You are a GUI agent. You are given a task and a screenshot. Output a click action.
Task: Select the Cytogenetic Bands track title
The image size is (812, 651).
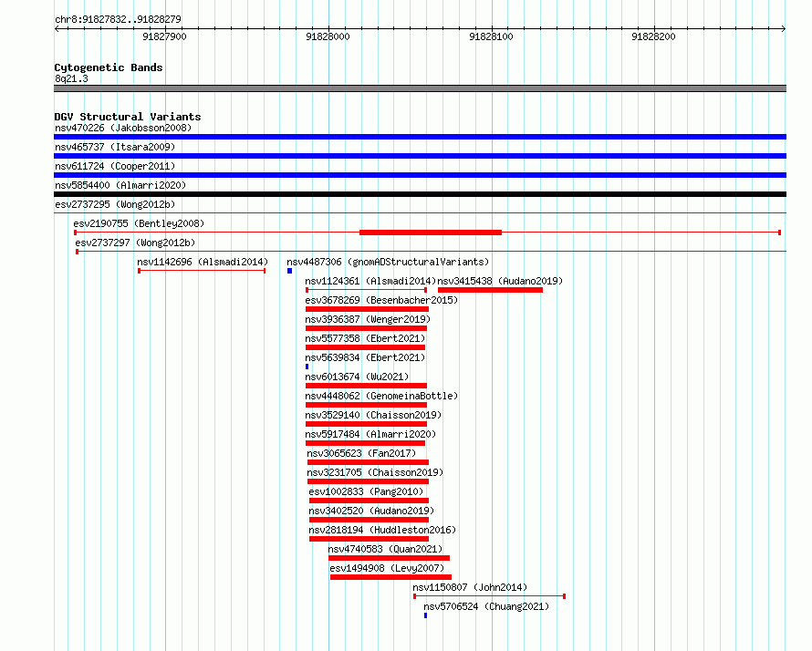[x=109, y=67]
